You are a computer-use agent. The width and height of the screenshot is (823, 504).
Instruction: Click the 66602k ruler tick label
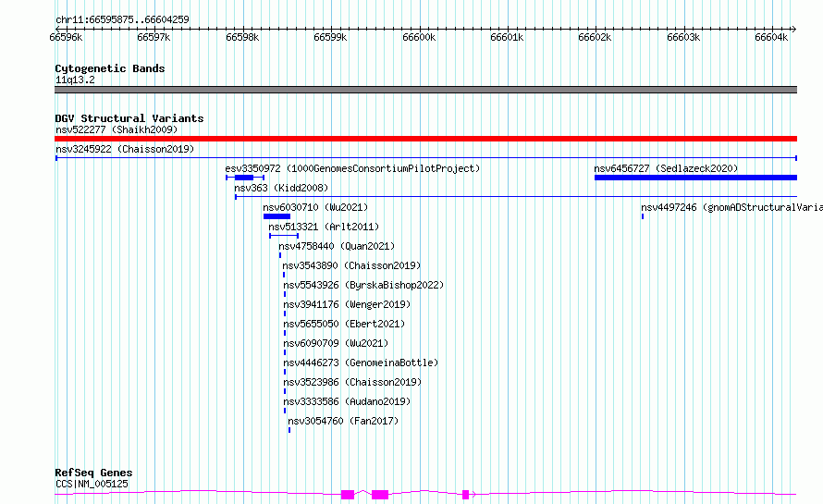pos(595,37)
